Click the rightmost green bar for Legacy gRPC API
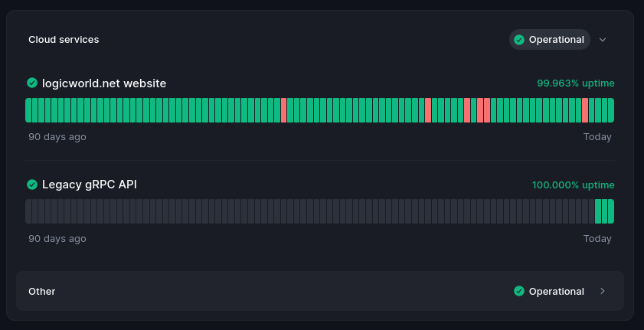The height and width of the screenshot is (330, 644). click(611, 211)
